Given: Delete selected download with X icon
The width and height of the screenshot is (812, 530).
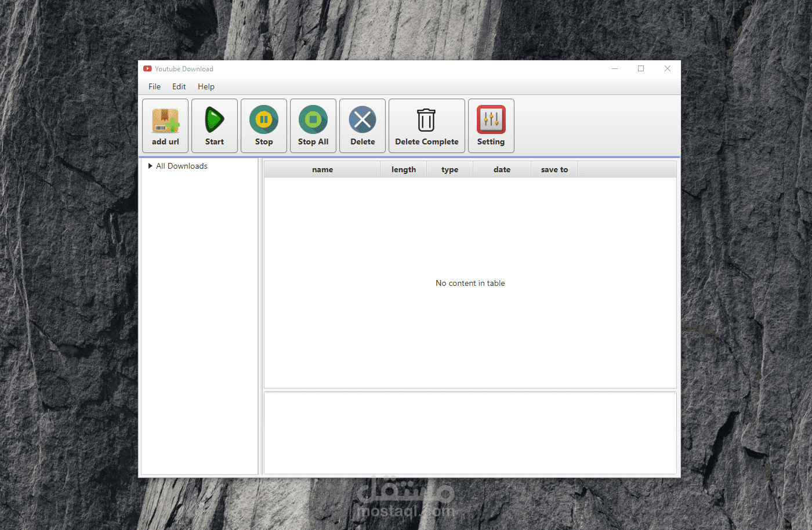Looking at the screenshot, I should point(362,120).
